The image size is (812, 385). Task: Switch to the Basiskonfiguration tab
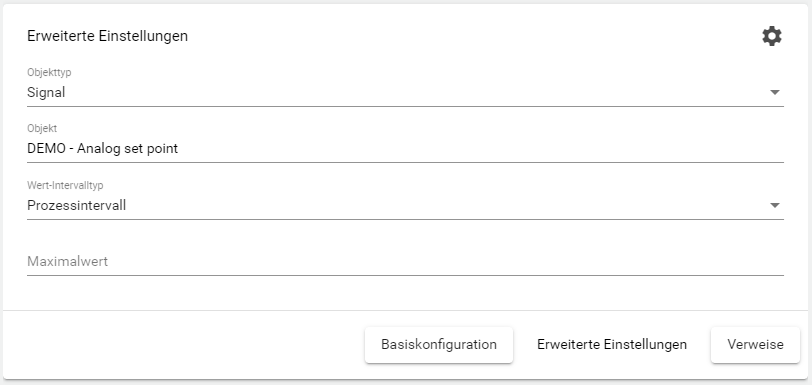439,345
